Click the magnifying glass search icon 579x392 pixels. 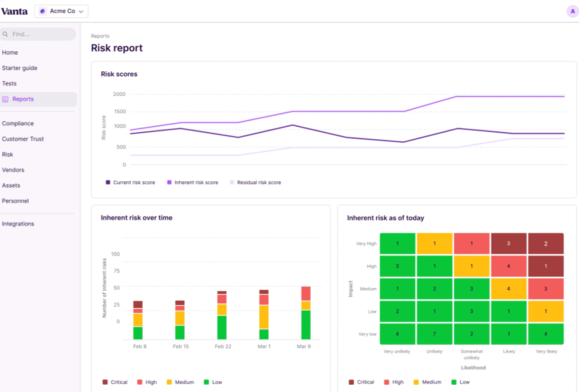5,34
